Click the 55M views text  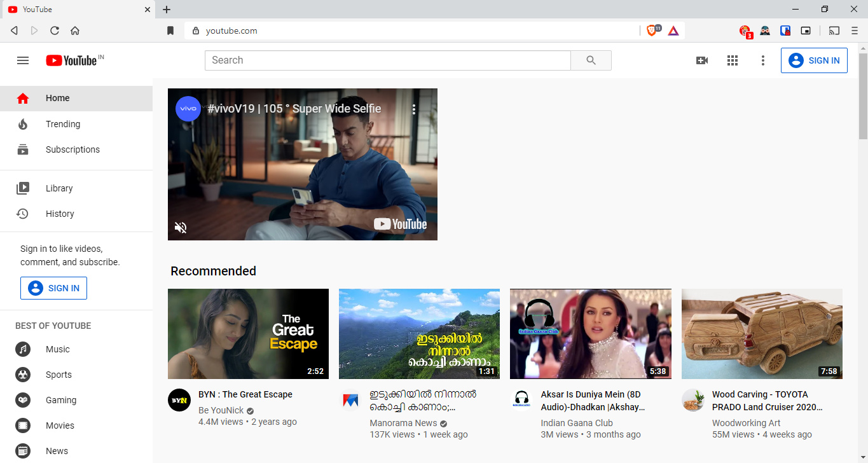[733, 435]
